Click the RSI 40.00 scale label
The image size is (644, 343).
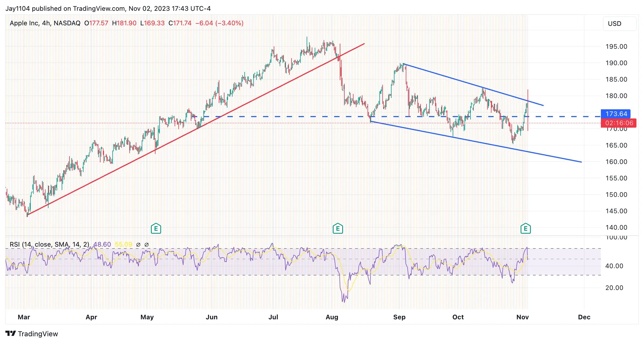614,266
